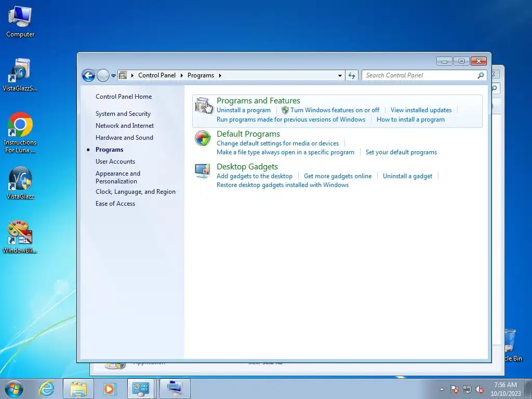Show hidden tray icons arrow
The height and width of the screenshot is (399, 532).
[x=442, y=390]
